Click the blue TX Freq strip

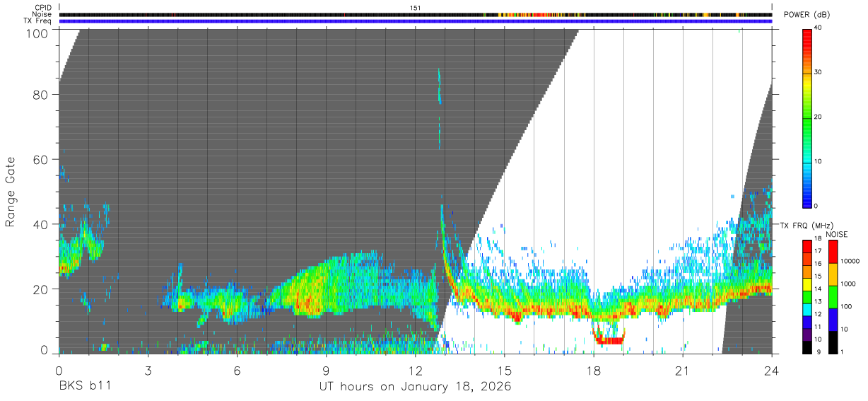coord(415,21)
